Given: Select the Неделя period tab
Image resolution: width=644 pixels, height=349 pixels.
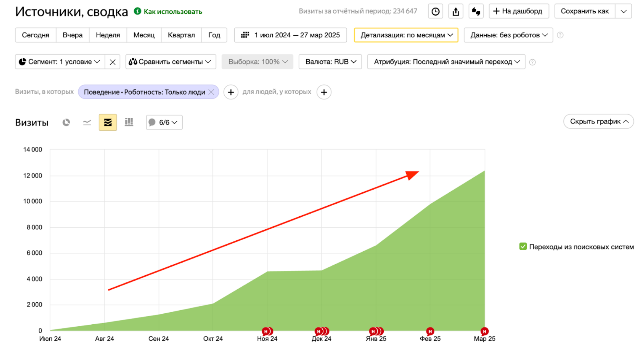Looking at the screenshot, I should 108,35.
